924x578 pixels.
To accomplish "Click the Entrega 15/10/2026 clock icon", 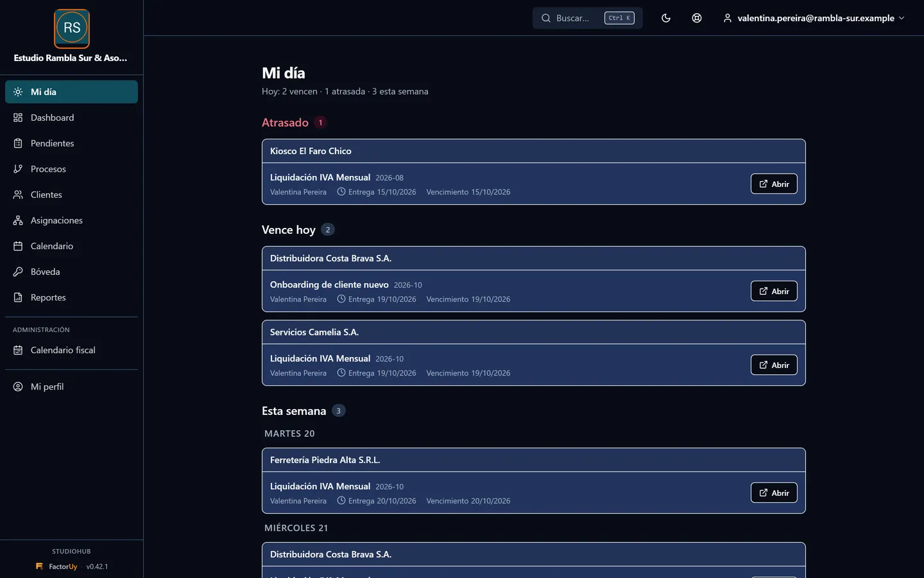I will point(341,191).
